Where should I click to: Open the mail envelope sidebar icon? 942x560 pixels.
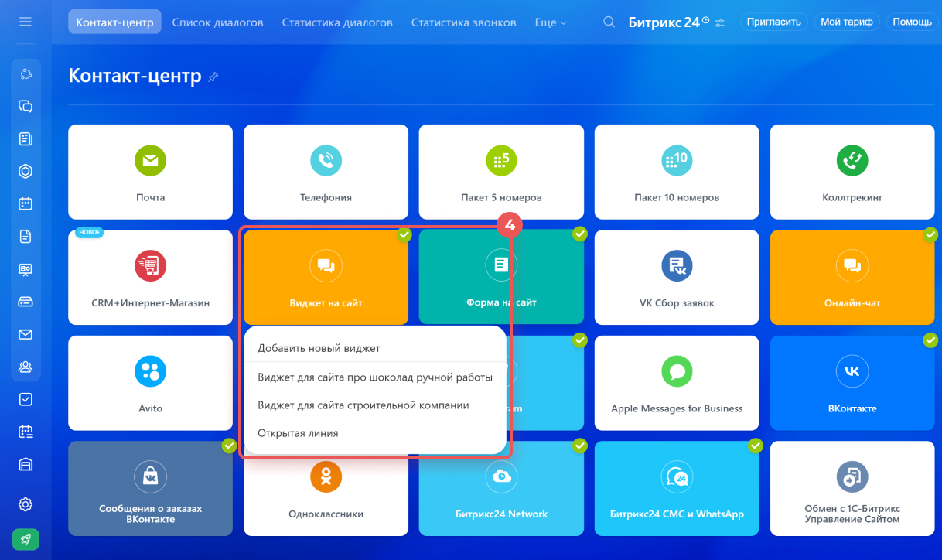[x=26, y=335]
